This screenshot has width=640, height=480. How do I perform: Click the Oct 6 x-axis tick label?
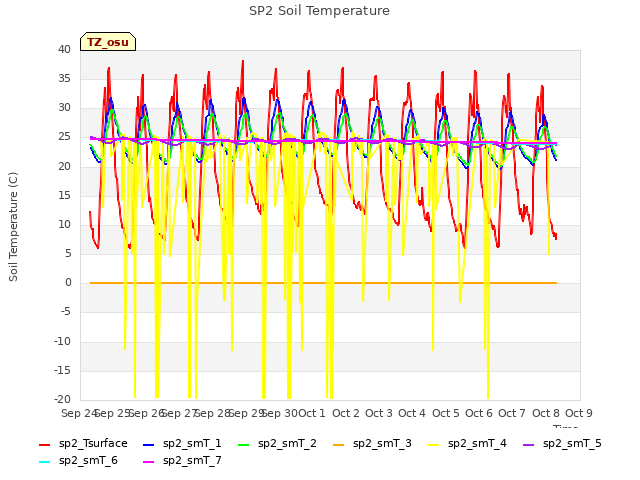[479, 413]
